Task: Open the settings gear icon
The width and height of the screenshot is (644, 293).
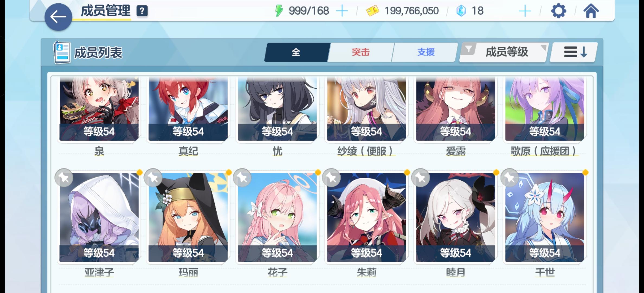Action: [559, 11]
